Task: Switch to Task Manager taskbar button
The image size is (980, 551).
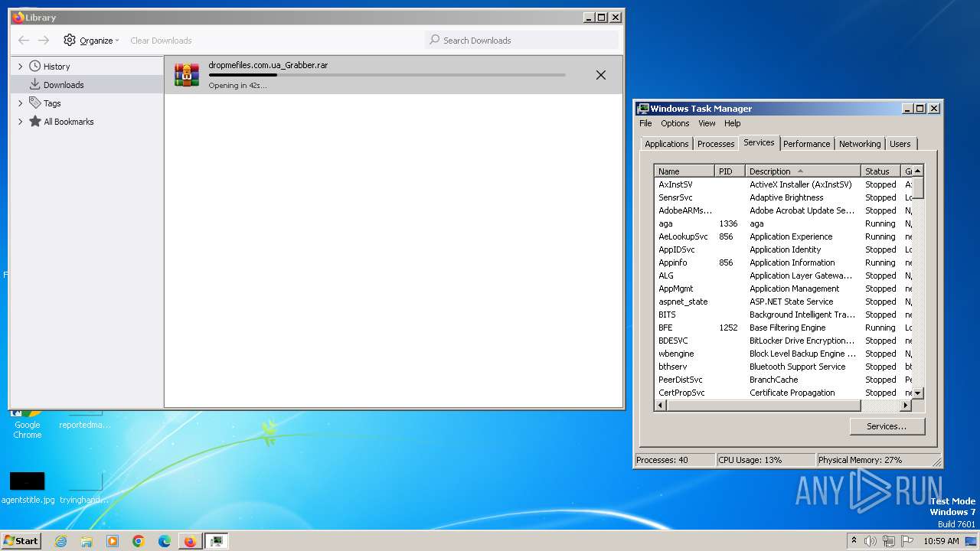Action: [217, 541]
